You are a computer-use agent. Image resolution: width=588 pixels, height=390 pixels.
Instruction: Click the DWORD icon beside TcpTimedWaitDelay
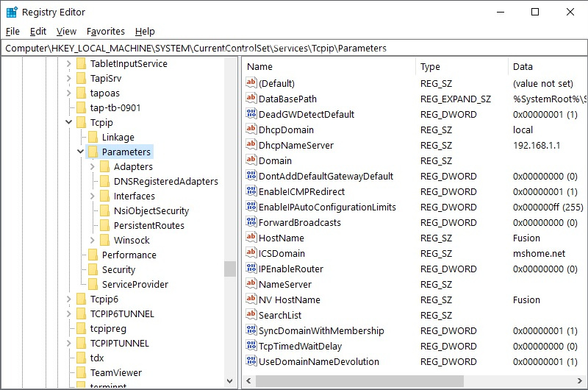click(251, 347)
